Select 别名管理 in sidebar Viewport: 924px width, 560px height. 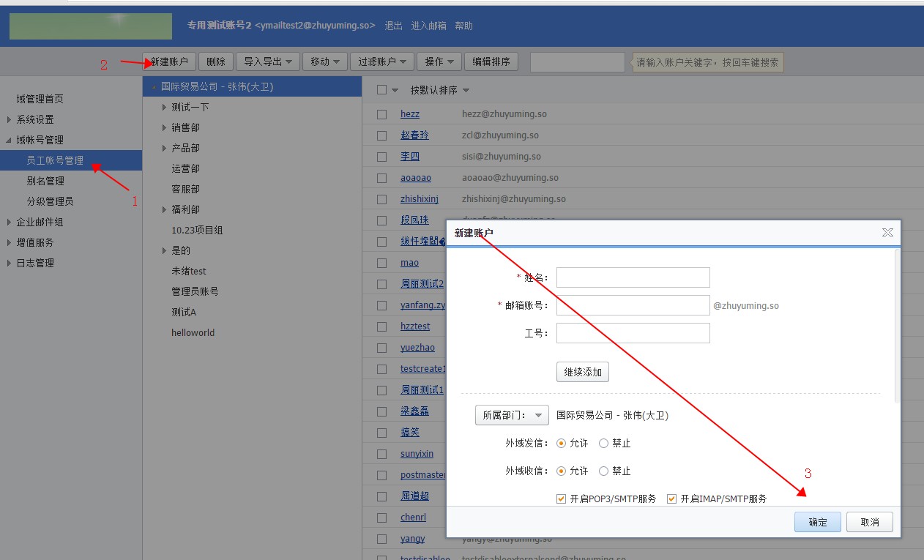(x=45, y=181)
